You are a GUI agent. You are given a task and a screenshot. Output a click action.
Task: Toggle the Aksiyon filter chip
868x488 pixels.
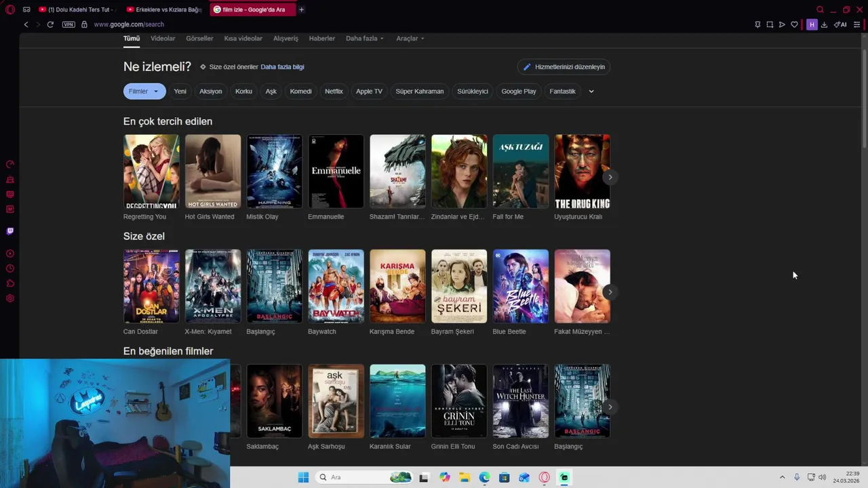click(210, 91)
